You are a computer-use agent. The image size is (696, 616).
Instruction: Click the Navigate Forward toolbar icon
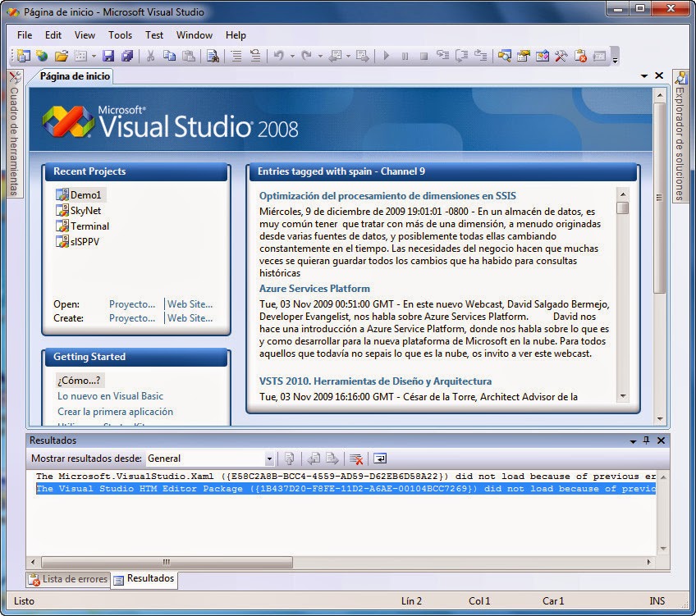[362, 56]
